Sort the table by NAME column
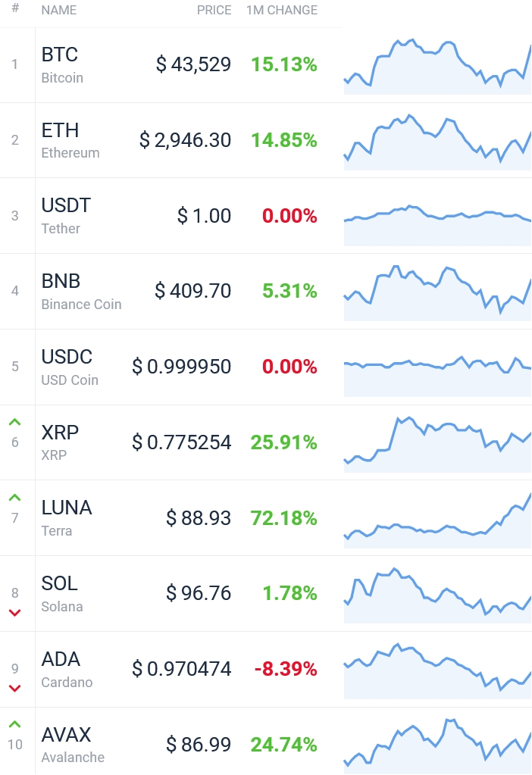The width and height of the screenshot is (532, 775). (59, 10)
